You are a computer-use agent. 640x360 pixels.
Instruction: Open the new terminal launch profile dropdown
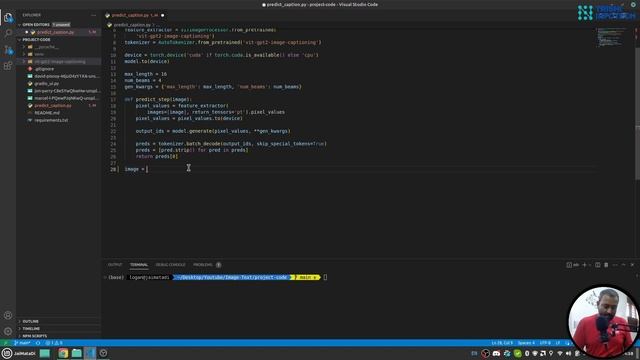590,265
